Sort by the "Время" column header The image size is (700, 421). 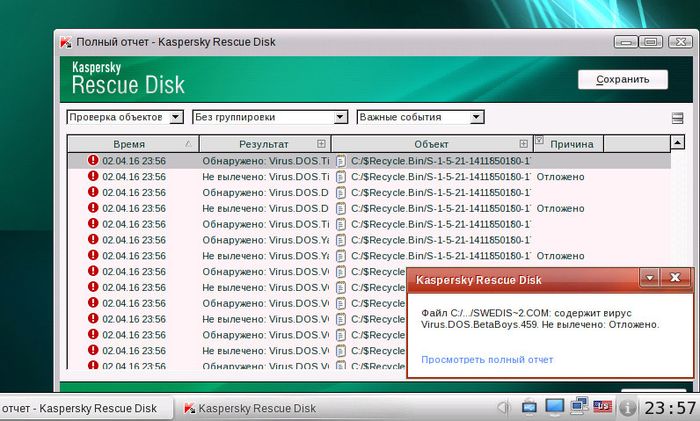(129, 144)
